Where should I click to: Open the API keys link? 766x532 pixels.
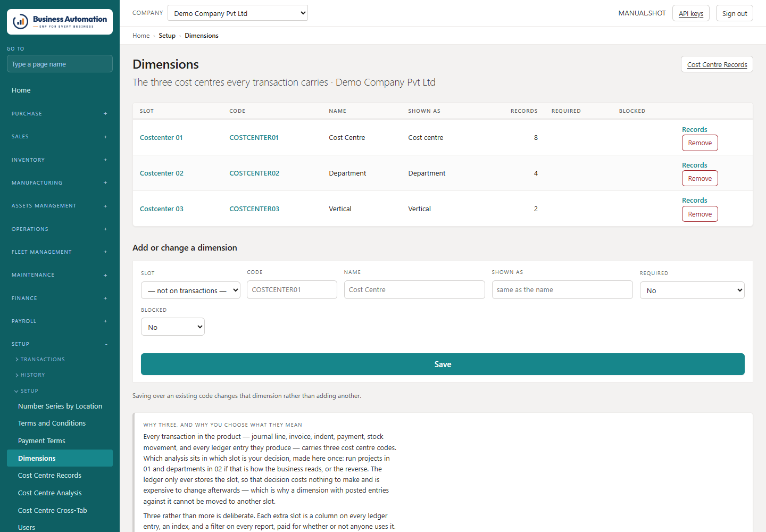click(x=691, y=13)
